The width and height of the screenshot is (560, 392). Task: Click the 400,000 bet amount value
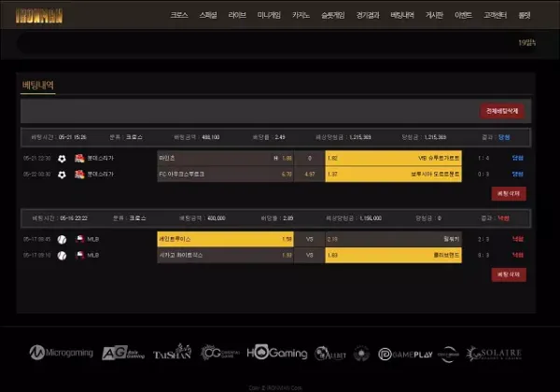[x=217, y=218]
